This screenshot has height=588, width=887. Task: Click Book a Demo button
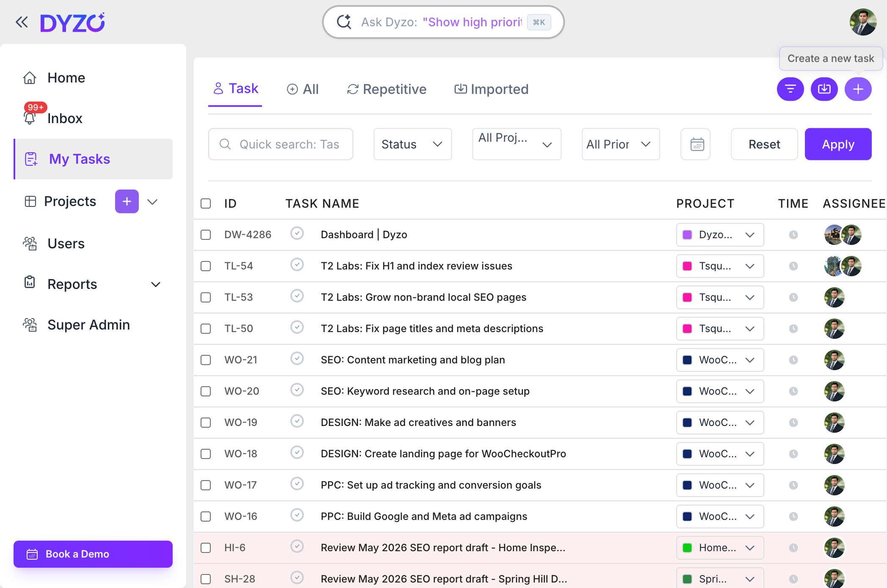[93, 554]
